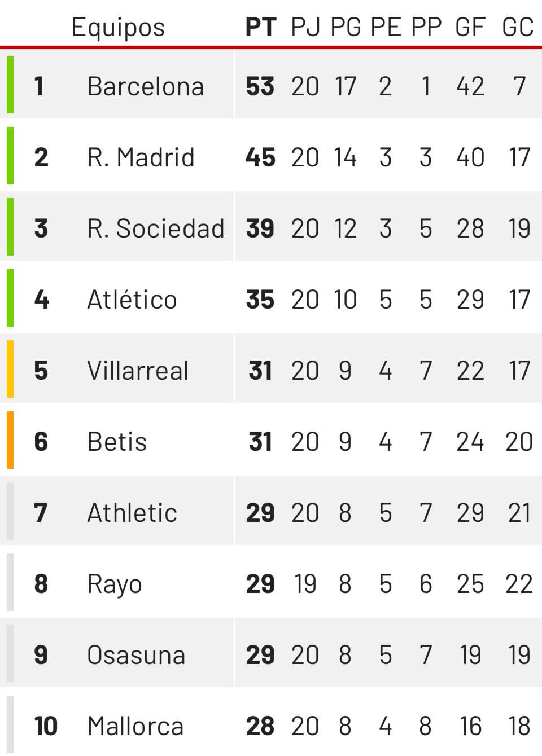
Task: Click the PJ column header
Action: tap(305, 27)
